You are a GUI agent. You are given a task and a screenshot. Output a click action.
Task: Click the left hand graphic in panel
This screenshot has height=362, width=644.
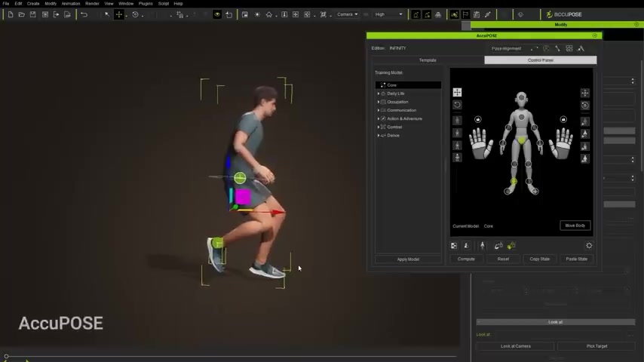click(481, 143)
